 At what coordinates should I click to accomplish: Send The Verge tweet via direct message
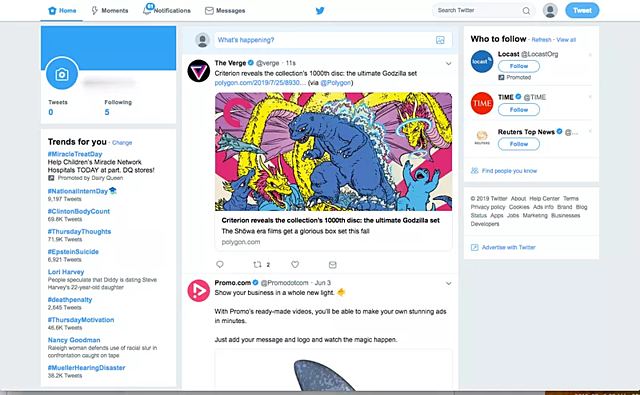pos(333,265)
